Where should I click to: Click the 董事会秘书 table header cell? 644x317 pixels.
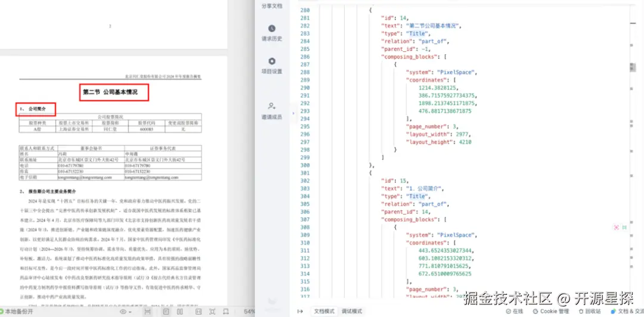click(91, 148)
